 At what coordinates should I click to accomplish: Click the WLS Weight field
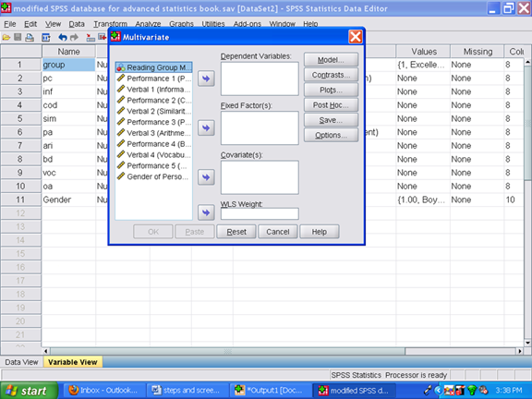click(260, 213)
